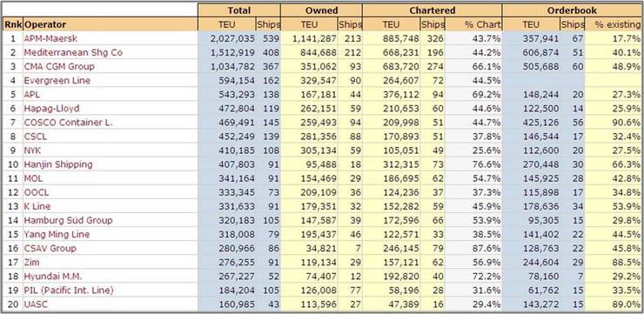
Task: Open the APL operator link
Action: pyautogui.click(x=33, y=95)
